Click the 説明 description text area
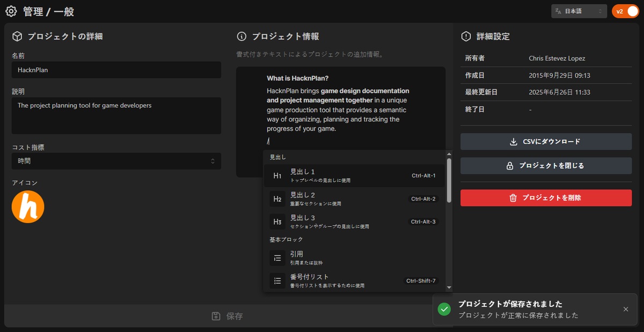 (x=116, y=115)
